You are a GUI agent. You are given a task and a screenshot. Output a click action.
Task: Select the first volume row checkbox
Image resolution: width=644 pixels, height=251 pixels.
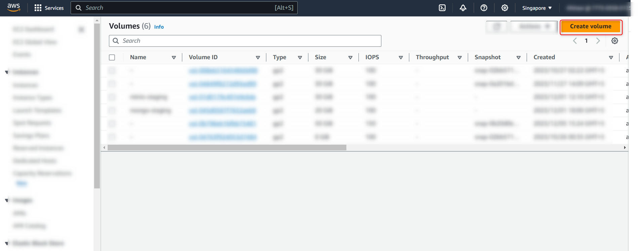[112, 71]
